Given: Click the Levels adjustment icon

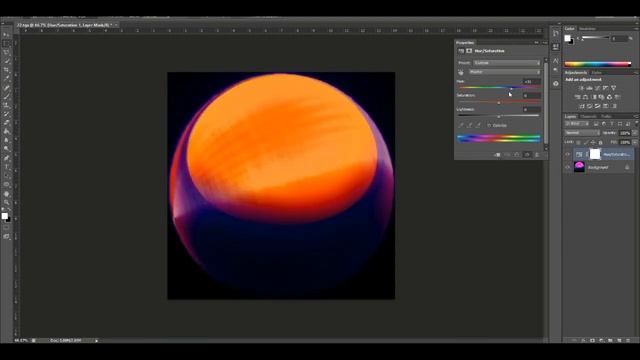Looking at the screenshot, I should click(x=589, y=88).
